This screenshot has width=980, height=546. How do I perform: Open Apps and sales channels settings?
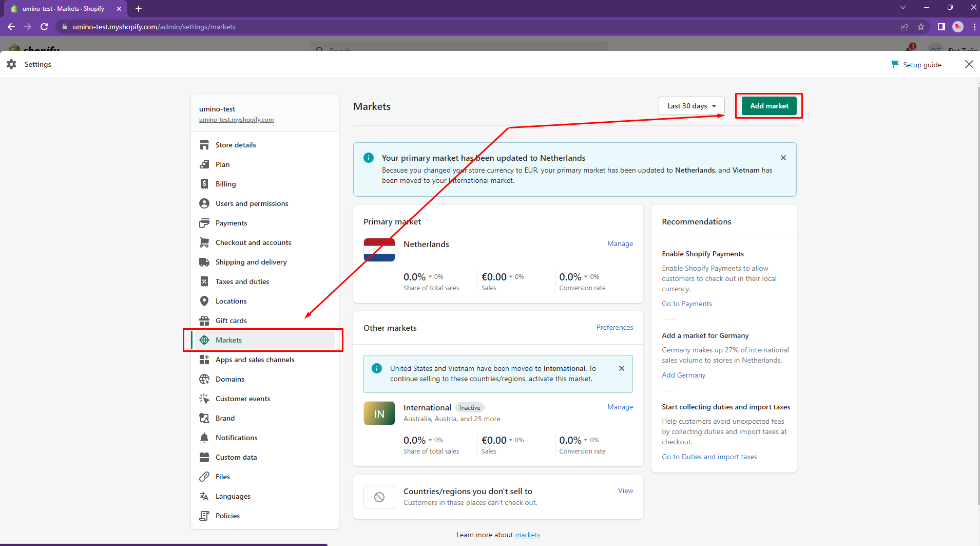[255, 360]
